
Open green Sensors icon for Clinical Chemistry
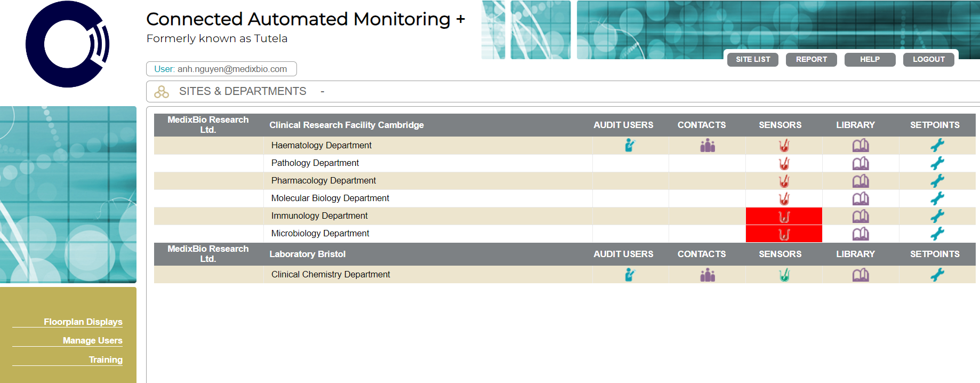coord(784,275)
